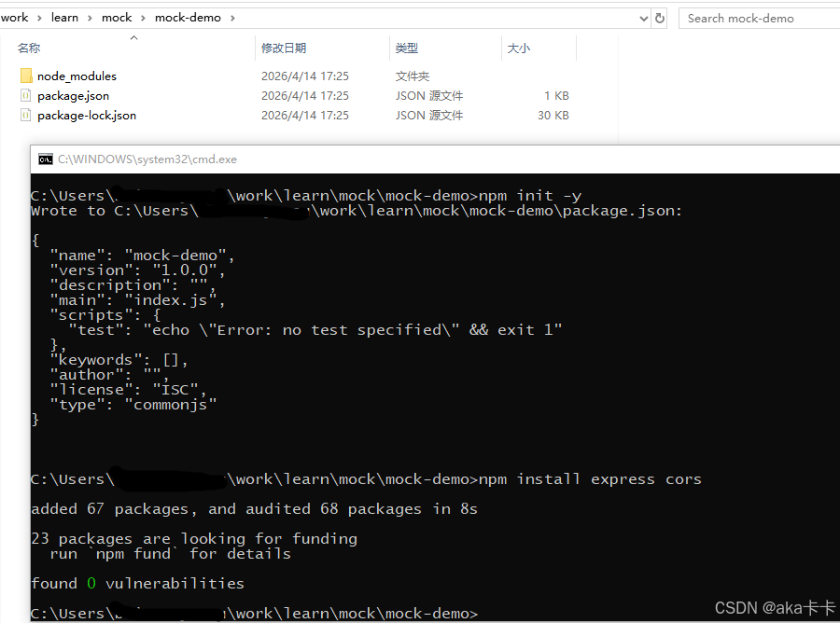The image size is (840, 623).
Task: Click the "keywords": [] line
Action: 119,360
